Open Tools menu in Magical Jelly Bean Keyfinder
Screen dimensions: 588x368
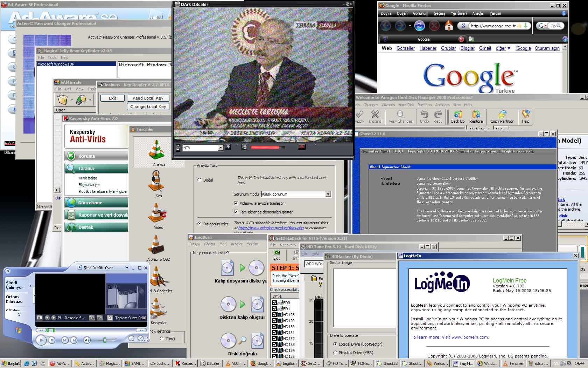52,57
